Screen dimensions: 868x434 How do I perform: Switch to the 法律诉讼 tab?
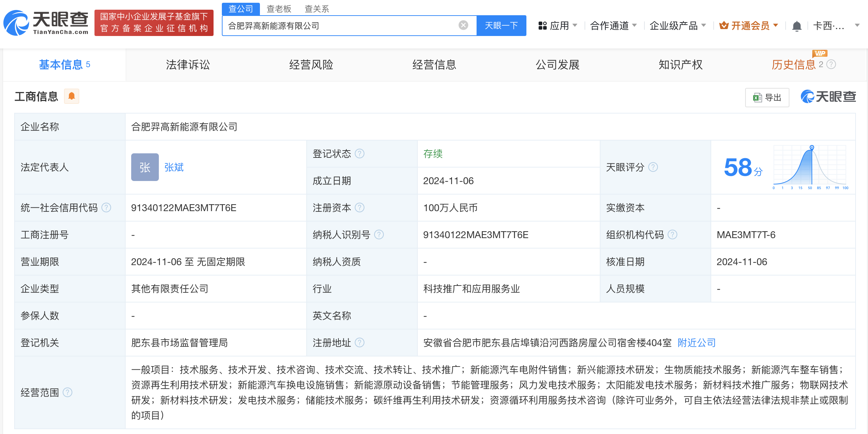pos(188,65)
